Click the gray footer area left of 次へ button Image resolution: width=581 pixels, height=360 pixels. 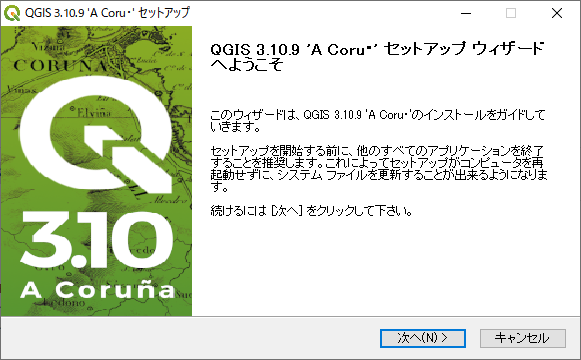point(190,338)
